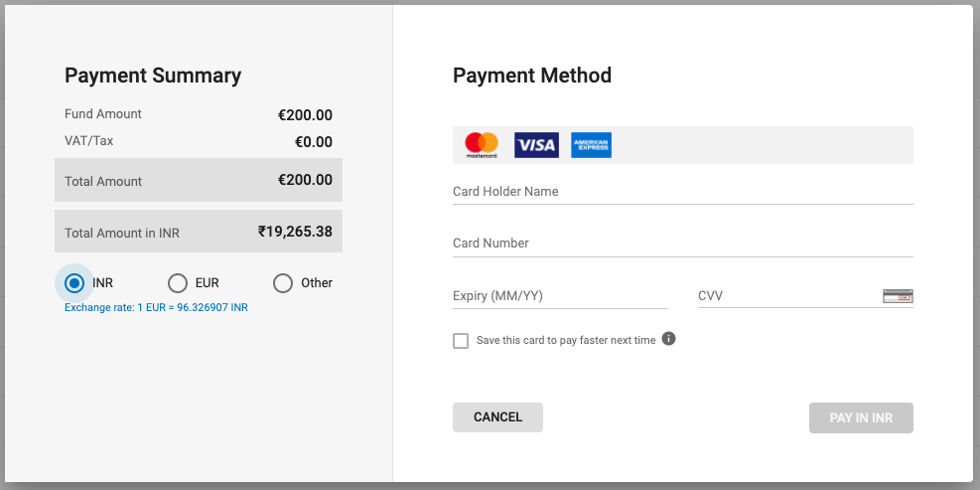Click into the Card Number field

click(682, 244)
